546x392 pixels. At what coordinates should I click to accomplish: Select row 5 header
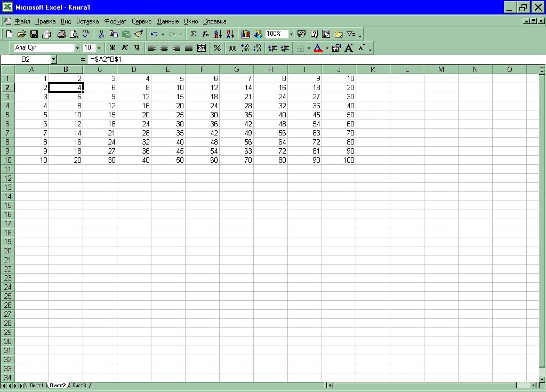[x=7, y=115]
